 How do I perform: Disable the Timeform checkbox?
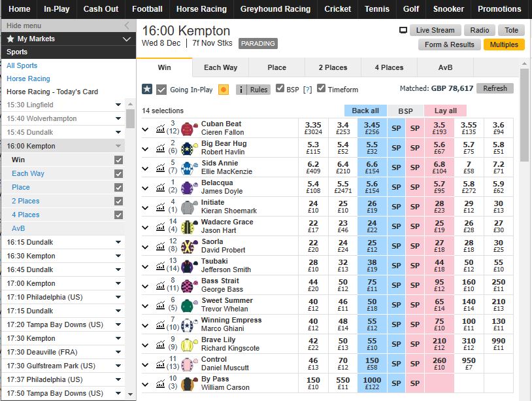[x=321, y=88]
